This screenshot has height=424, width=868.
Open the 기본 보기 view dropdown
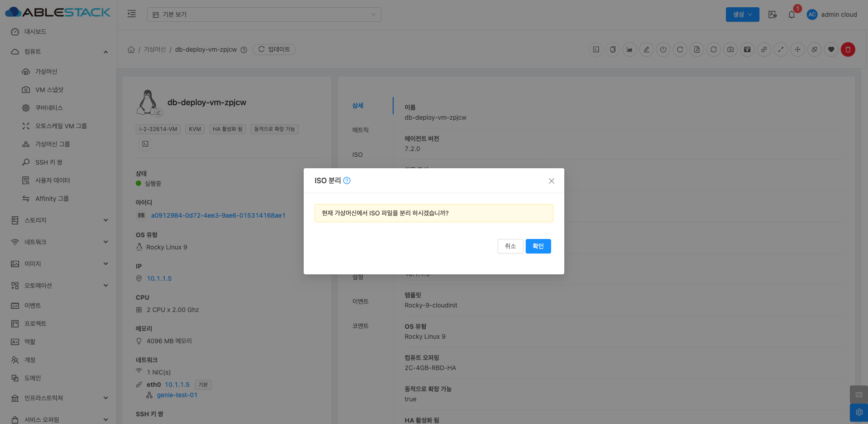pyautogui.click(x=264, y=15)
